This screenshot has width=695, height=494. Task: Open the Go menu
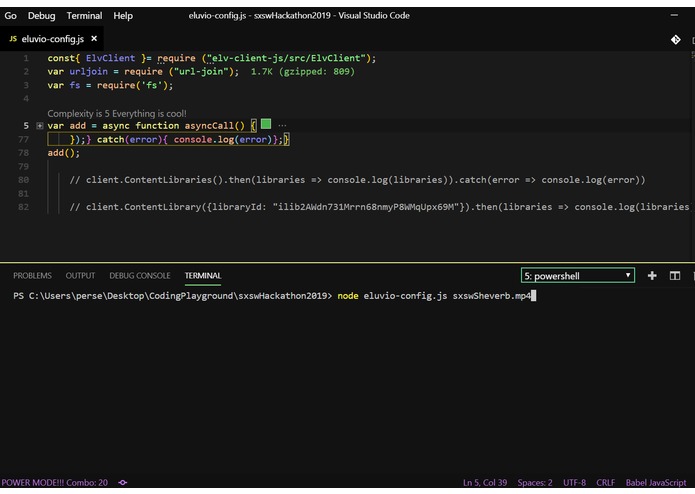(x=11, y=16)
